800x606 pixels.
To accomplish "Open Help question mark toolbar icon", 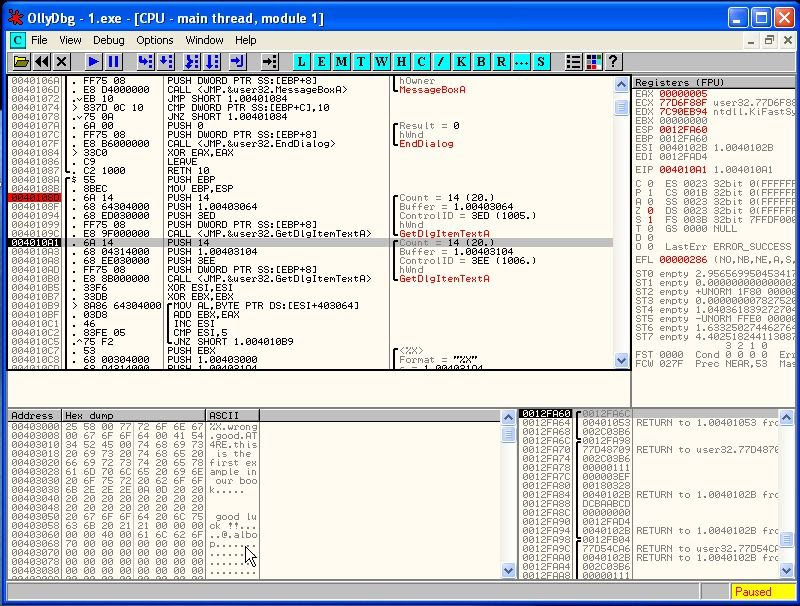I will [613, 62].
